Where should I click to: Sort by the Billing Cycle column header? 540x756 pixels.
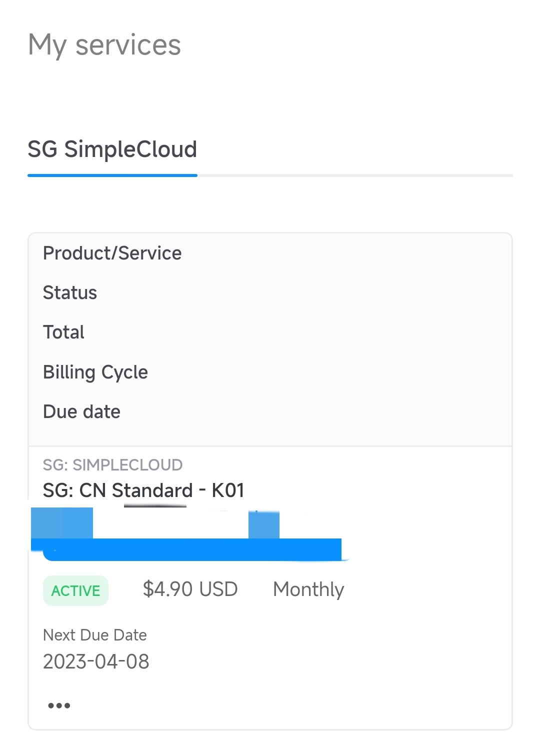(x=95, y=372)
